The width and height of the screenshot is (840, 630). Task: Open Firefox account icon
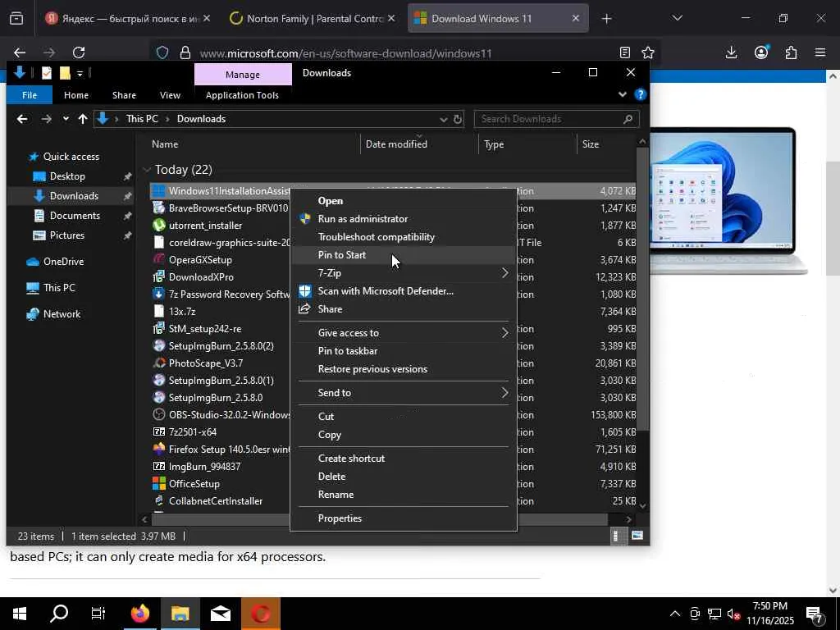(x=761, y=52)
